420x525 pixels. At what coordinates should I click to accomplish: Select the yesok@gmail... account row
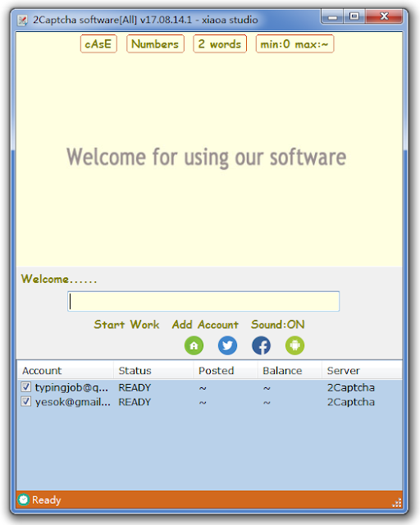209,401
